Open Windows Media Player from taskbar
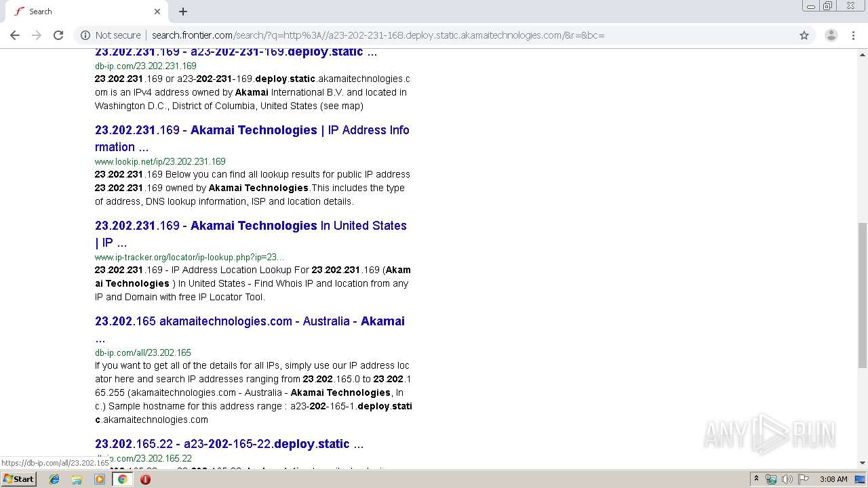The height and width of the screenshot is (488, 868). 100,479
